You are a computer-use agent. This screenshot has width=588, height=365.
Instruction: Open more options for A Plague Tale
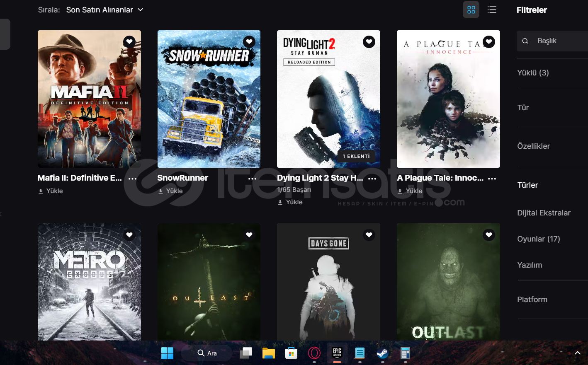click(x=492, y=179)
